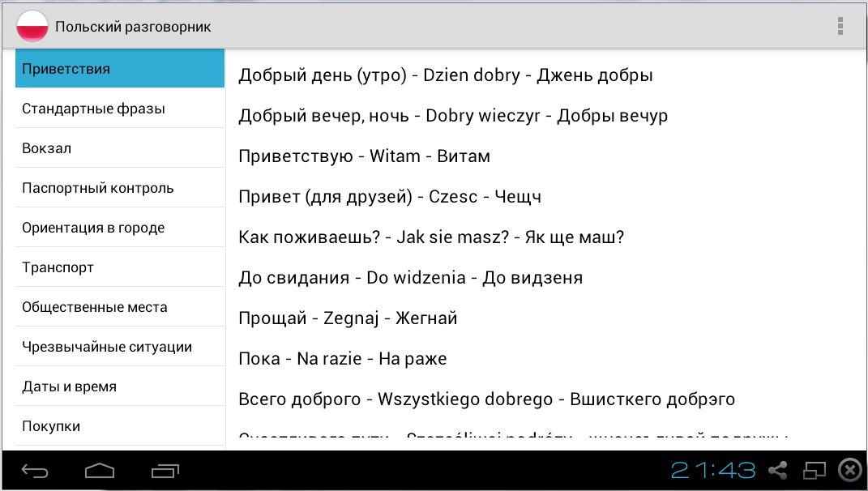Image resolution: width=868 pixels, height=491 pixels.
Task: Select the Приветствия category
Action: click(x=120, y=69)
